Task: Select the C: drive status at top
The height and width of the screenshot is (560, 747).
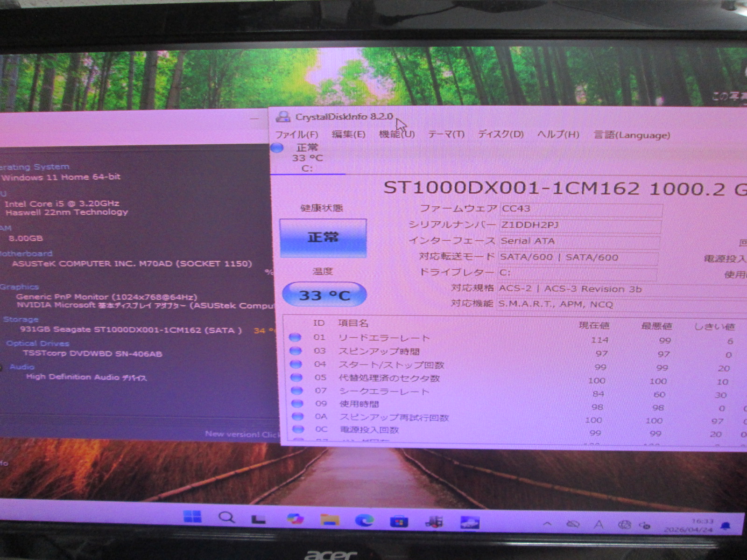Action: click(307, 158)
